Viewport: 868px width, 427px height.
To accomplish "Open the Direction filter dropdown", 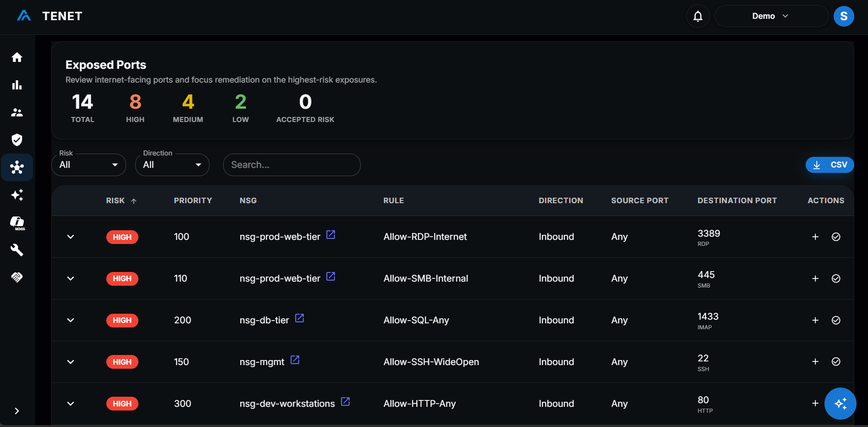I will pyautogui.click(x=172, y=165).
